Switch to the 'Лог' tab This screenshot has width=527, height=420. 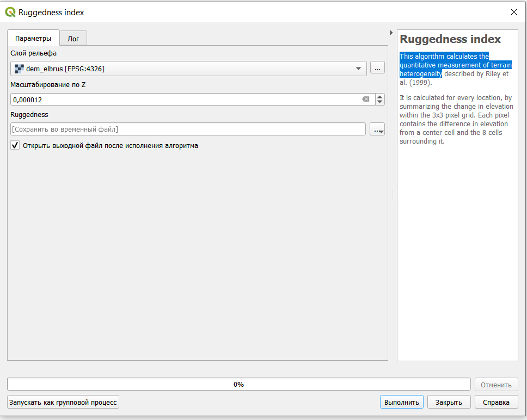point(73,39)
